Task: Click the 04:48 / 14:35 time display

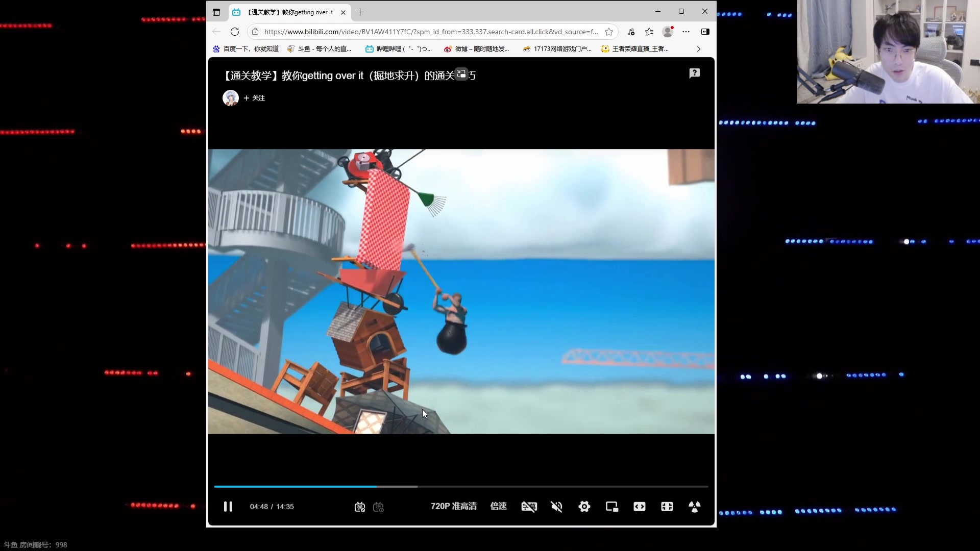Action: click(x=272, y=507)
